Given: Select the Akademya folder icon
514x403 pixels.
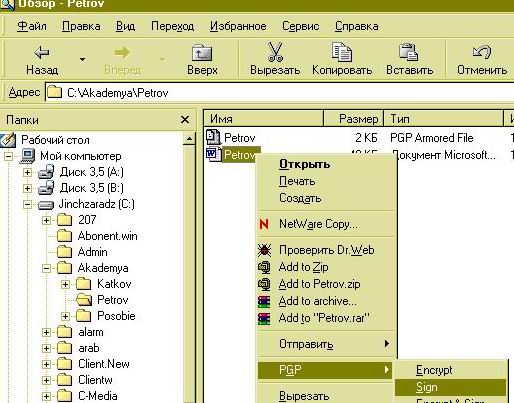Looking at the screenshot, I should 65,268.
